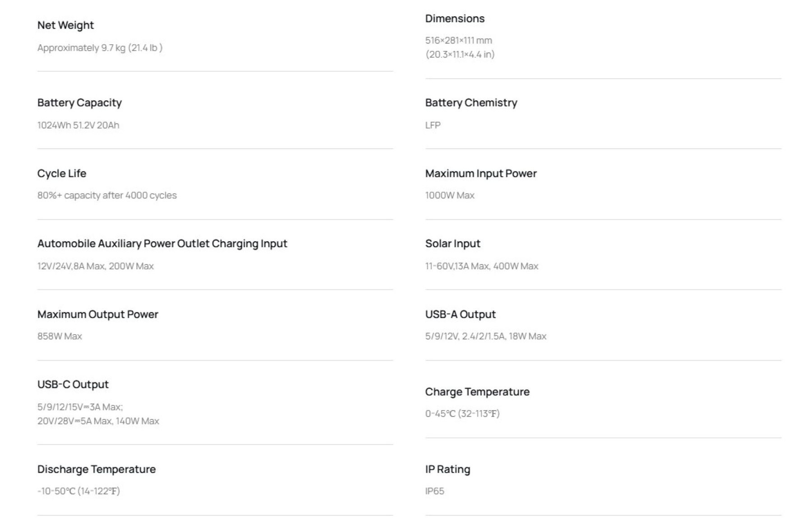812x524 pixels.
Task: Click the Battery Chemistry heading
Action: coord(471,103)
